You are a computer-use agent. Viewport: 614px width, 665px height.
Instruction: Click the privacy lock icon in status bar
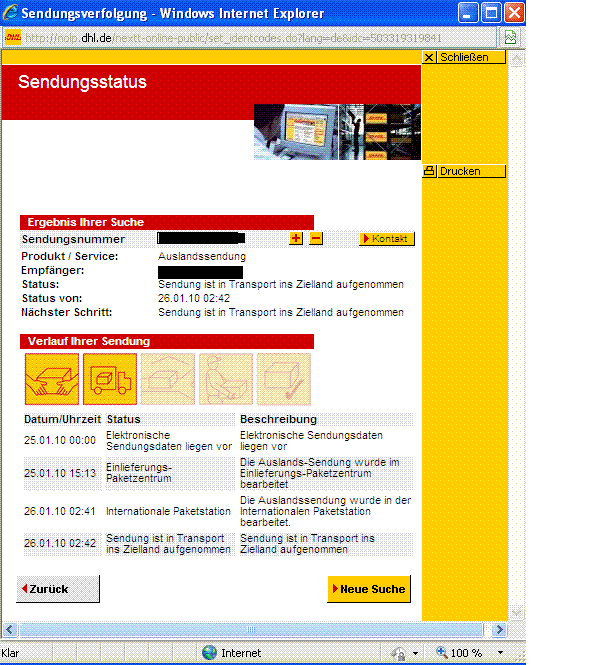point(398,653)
